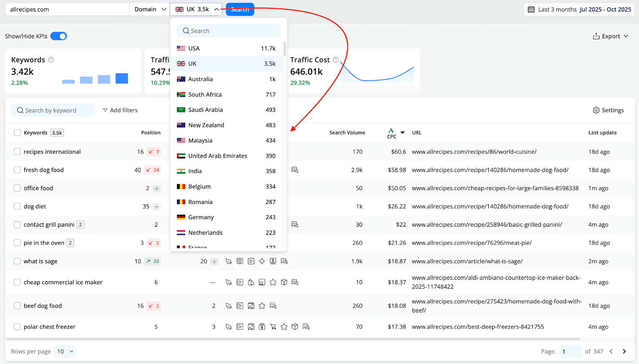
Task: Click the blue Search button
Action: (x=240, y=9)
